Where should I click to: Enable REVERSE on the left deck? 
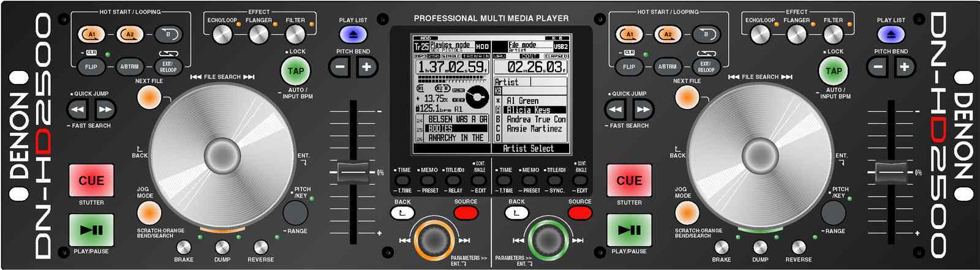(260, 247)
